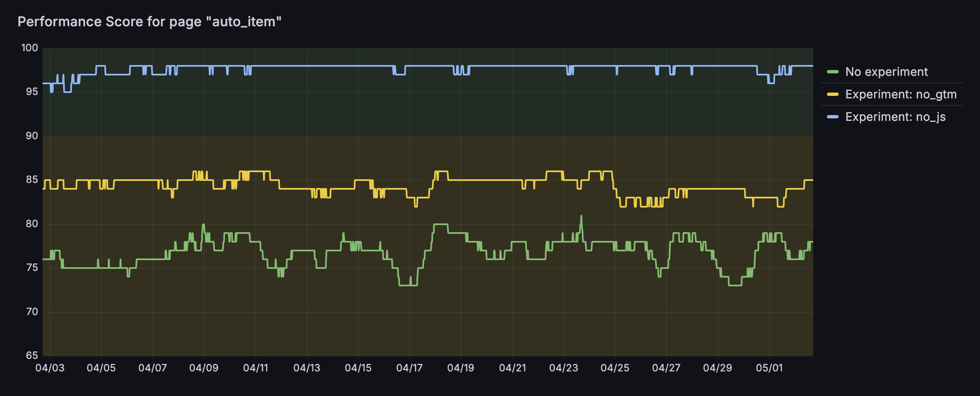Toggle the "Experiment: no_js" legend label

click(895, 117)
